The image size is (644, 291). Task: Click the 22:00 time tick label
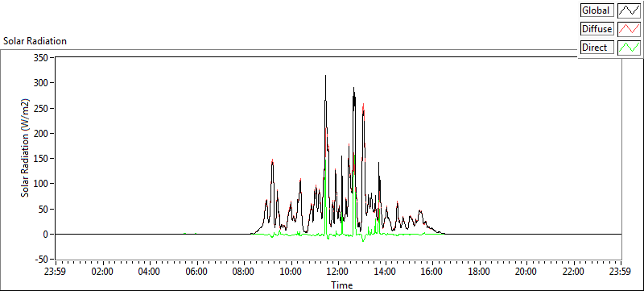[573, 272]
